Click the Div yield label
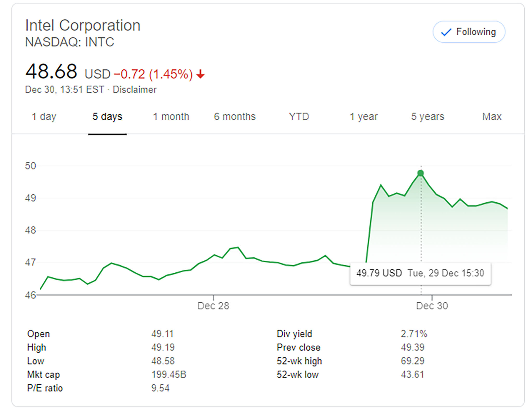This screenshot has height=415, width=532. pos(294,334)
